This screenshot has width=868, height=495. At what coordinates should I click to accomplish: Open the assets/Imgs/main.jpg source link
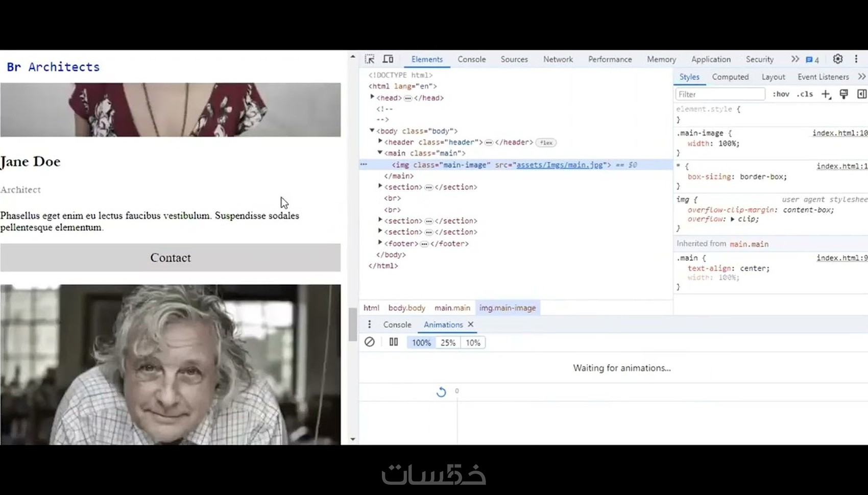click(560, 165)
